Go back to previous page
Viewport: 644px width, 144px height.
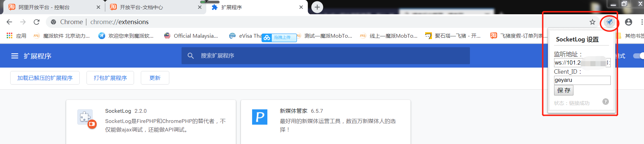tap(10, 22)
